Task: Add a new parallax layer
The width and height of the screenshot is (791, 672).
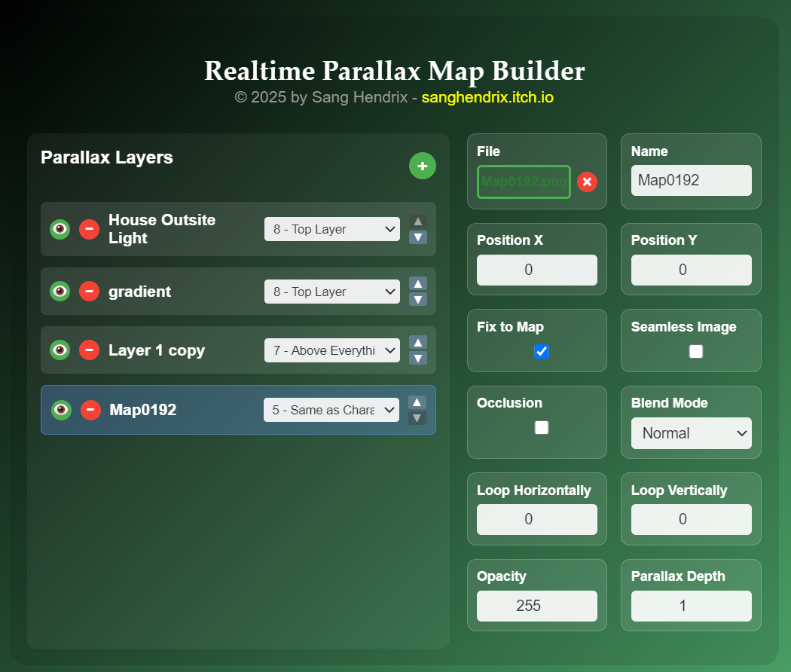Action: tap(422, 166)
